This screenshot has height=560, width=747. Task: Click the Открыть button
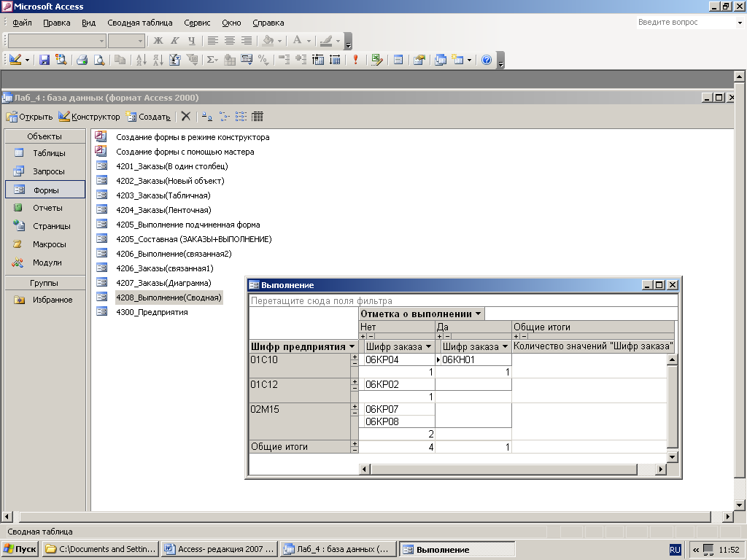coord(29,117)
